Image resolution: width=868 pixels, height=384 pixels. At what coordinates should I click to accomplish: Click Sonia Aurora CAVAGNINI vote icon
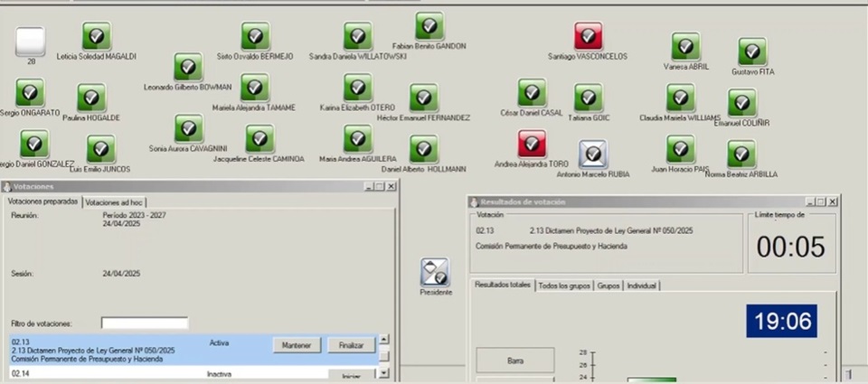pyautogui.click(x=189, y=128)
